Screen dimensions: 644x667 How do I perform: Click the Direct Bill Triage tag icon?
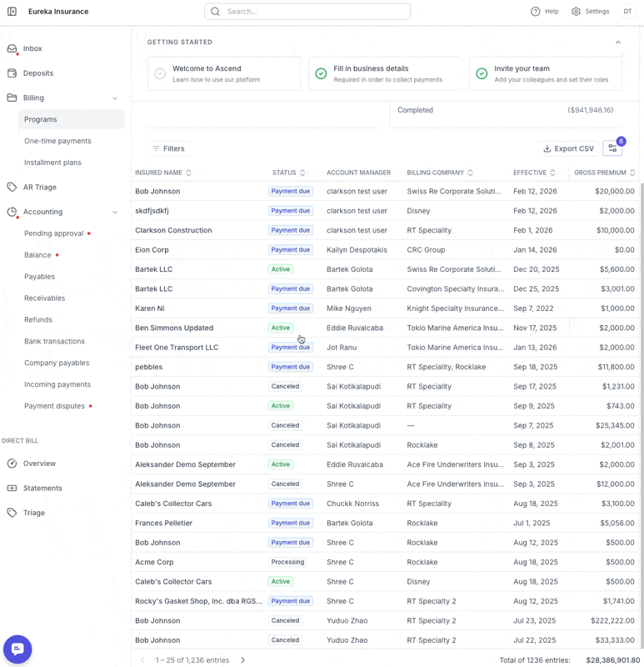click(12, 513)
